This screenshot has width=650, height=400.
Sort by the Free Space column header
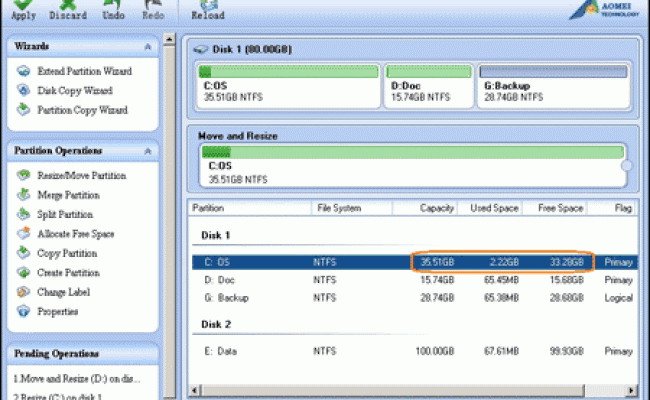555,208
